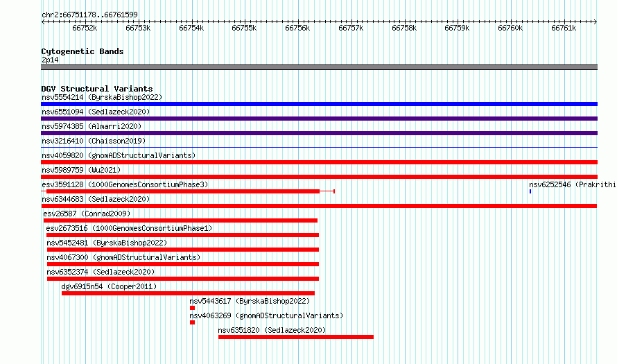
Task: Click the 66755k ruler tick label
Action: pos(244,28)
